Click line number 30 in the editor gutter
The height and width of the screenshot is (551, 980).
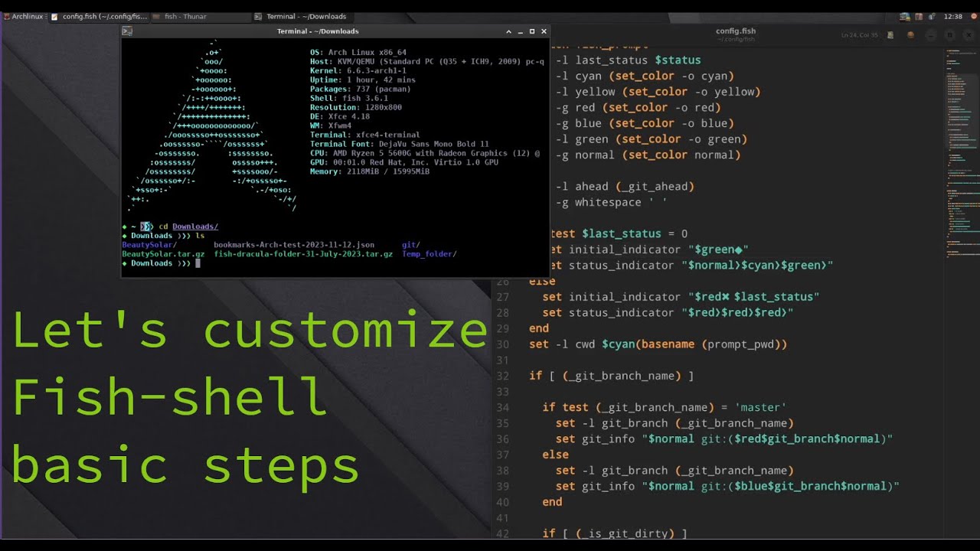coord(502,344)
